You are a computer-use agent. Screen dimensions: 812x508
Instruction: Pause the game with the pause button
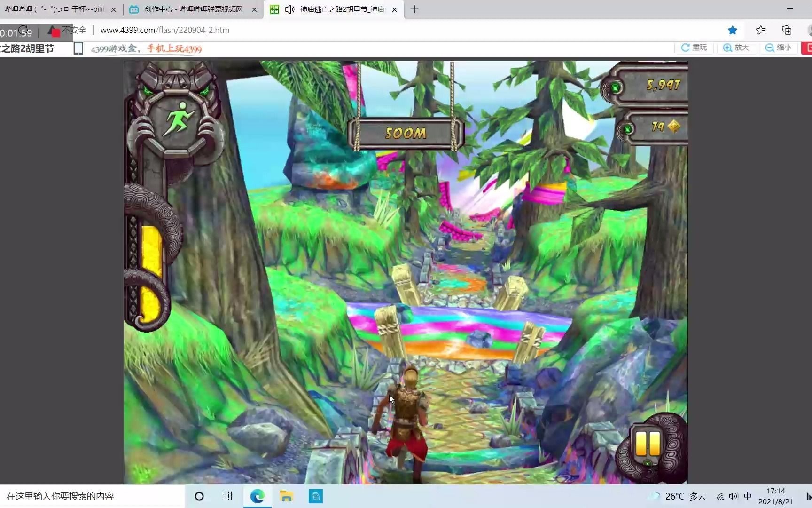tap(648, 443)
